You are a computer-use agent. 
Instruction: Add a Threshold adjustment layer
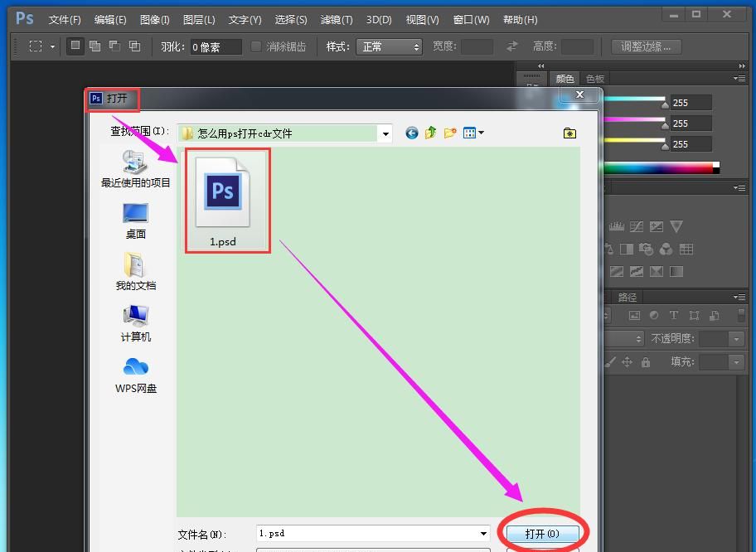pos(657,271)
